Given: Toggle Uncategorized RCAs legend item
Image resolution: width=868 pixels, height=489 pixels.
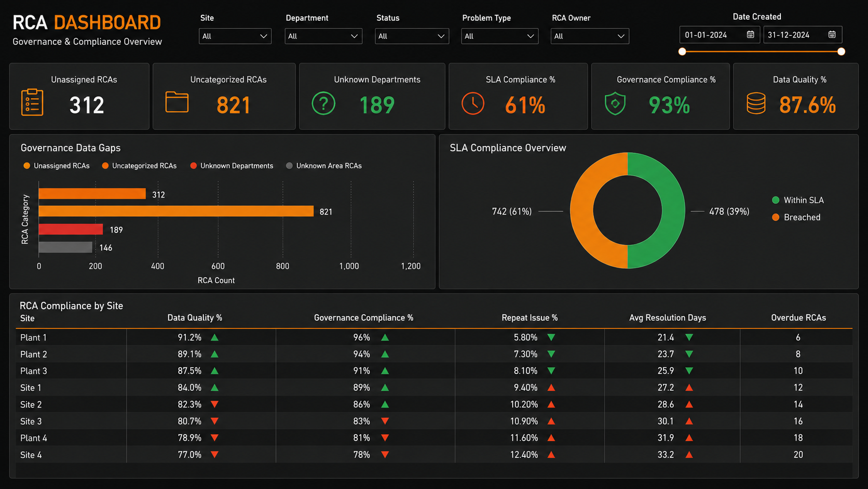Looking at the screenshot, I should (x=139, y=166).
